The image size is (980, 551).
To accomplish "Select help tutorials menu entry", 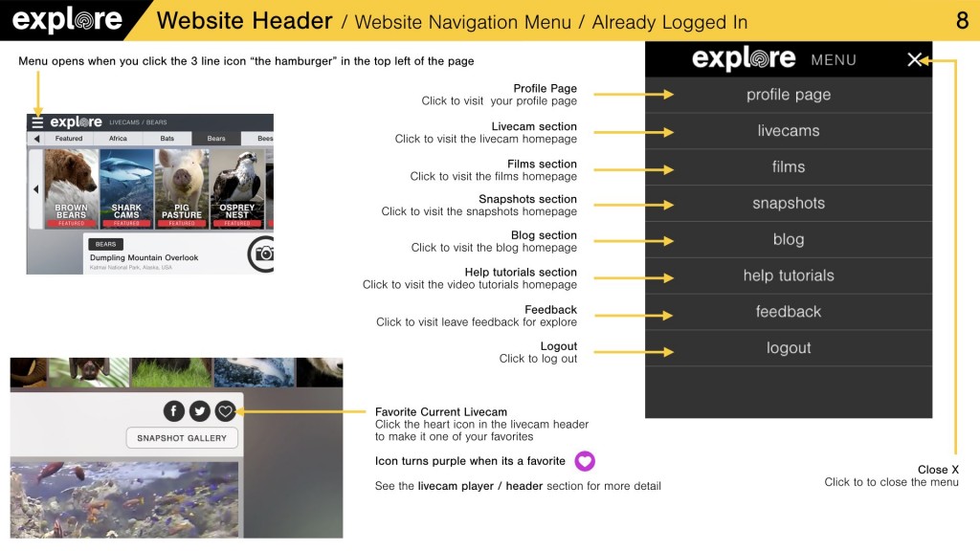I will 789,275.
